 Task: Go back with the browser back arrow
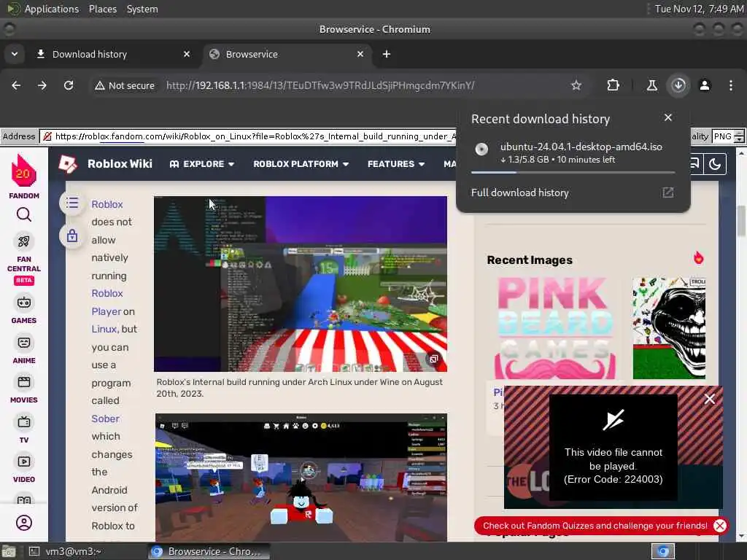coord(16,85)
